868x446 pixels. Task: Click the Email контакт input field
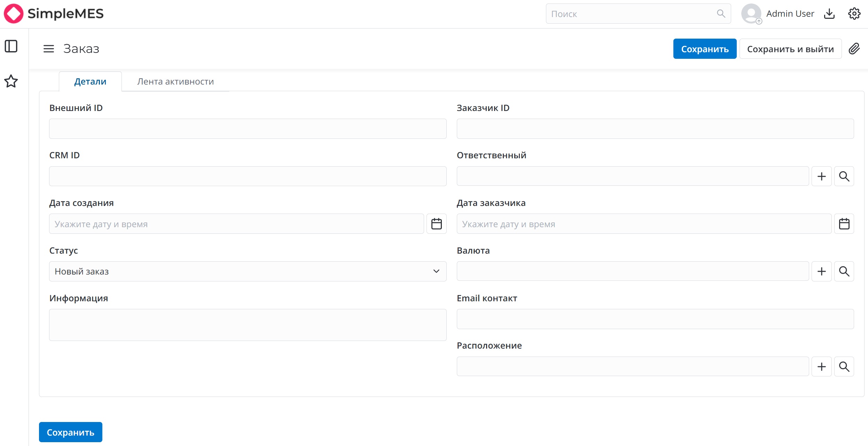655,319
